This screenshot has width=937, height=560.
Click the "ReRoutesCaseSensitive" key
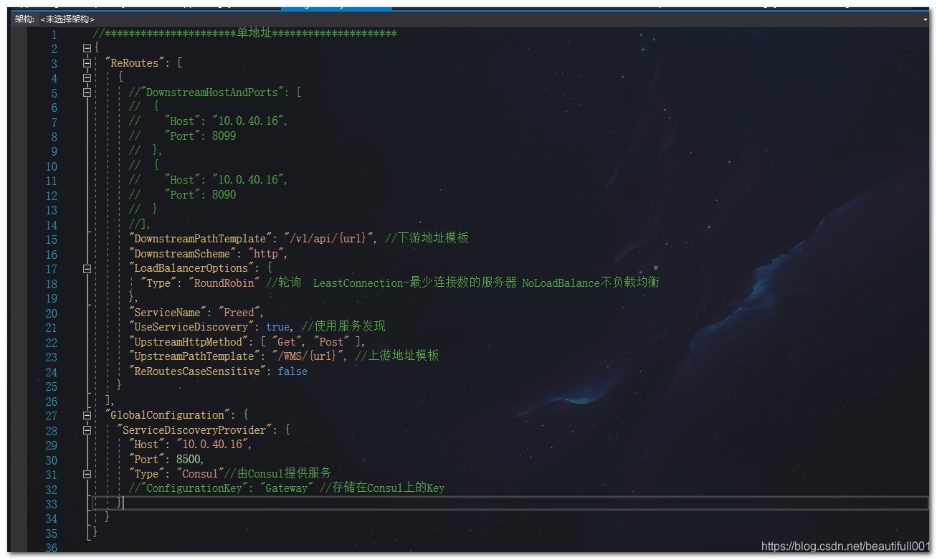197,371
